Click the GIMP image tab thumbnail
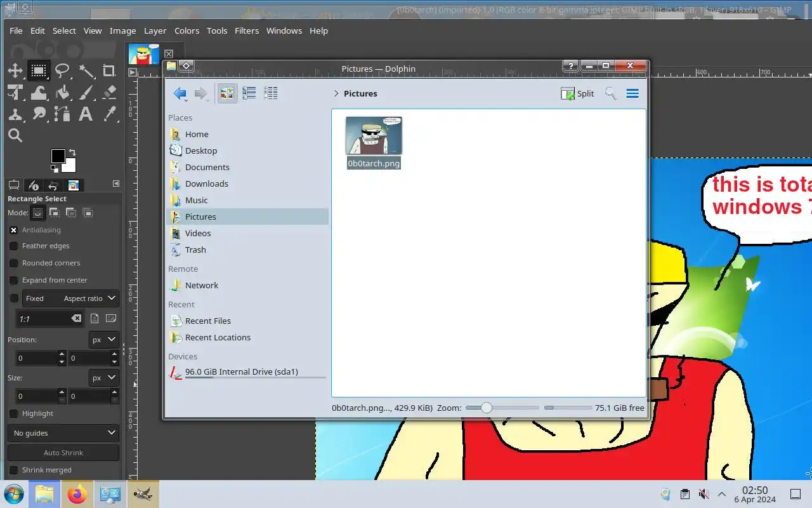812x508 pixels. coord(144,54)
